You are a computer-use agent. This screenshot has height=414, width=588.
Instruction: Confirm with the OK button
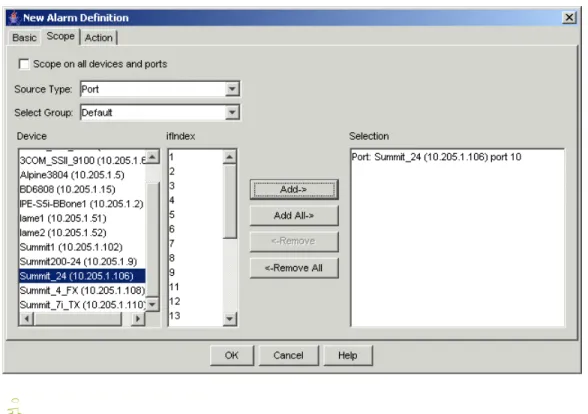pyautogui.click(x=232, y=355)
